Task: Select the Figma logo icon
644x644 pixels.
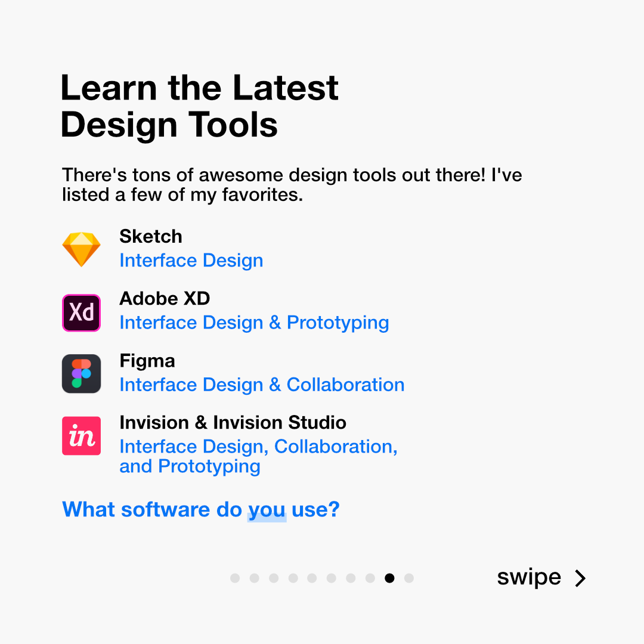Action: [x=82, y=374]
